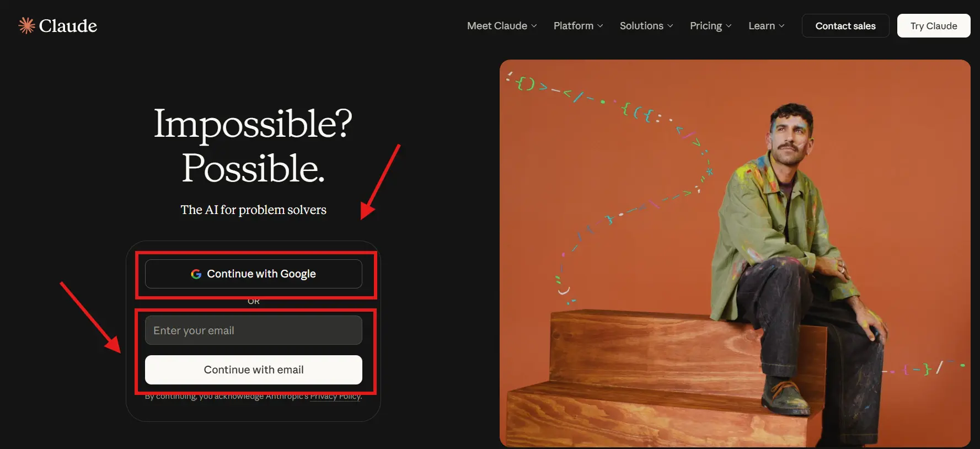This screenshot has width=980, height=449.
Task: Expand the chevron beside Platform
Action: [x=601, y=26]
